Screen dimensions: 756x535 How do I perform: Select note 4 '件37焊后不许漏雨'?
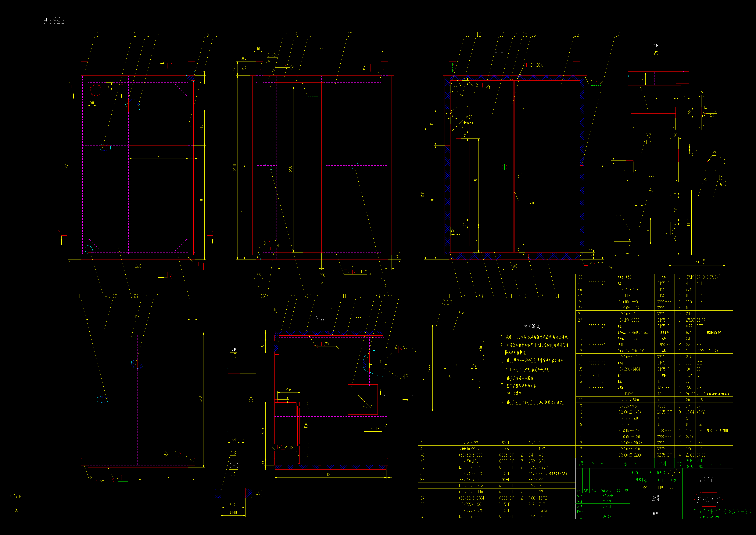tap(517, 378)
